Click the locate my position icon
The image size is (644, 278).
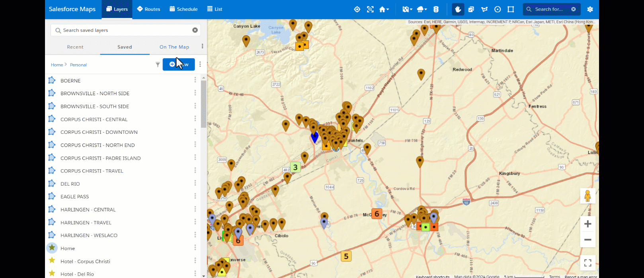(357, 9)
